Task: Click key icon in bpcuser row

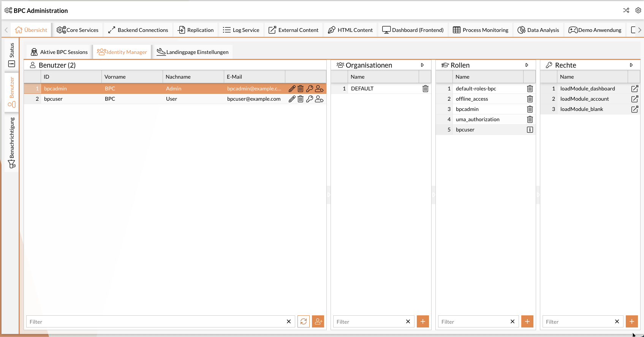Action: coord(310,99)
